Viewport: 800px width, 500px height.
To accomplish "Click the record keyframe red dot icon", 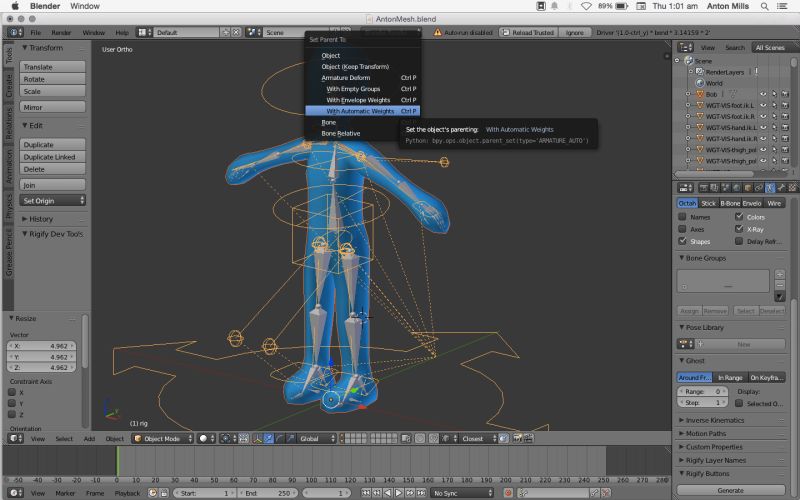I will (508, 493).
